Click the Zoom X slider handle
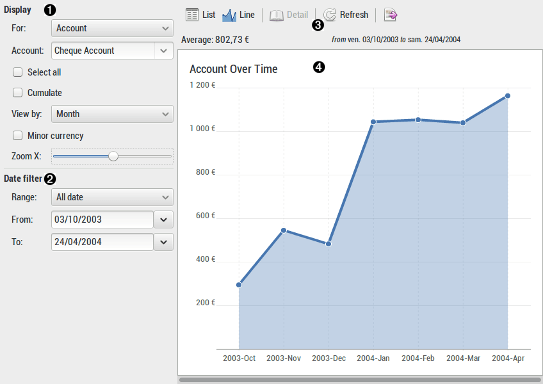 pyautogui.click(x=113, y=156)
